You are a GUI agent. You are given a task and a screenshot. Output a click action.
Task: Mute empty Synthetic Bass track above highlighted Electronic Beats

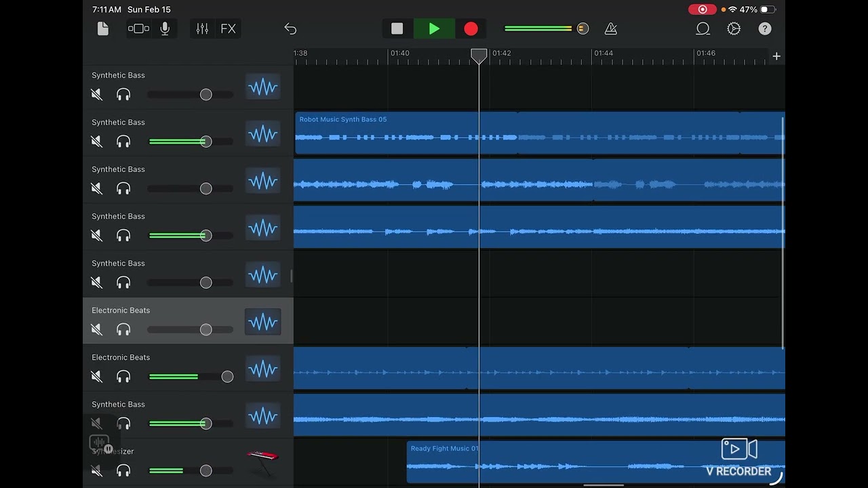pos(97,283)
